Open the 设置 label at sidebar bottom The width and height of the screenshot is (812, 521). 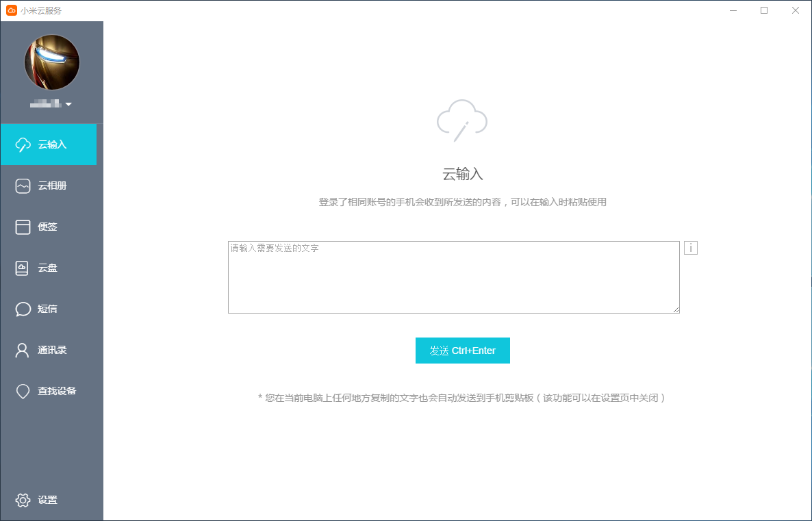click(47, 500)
